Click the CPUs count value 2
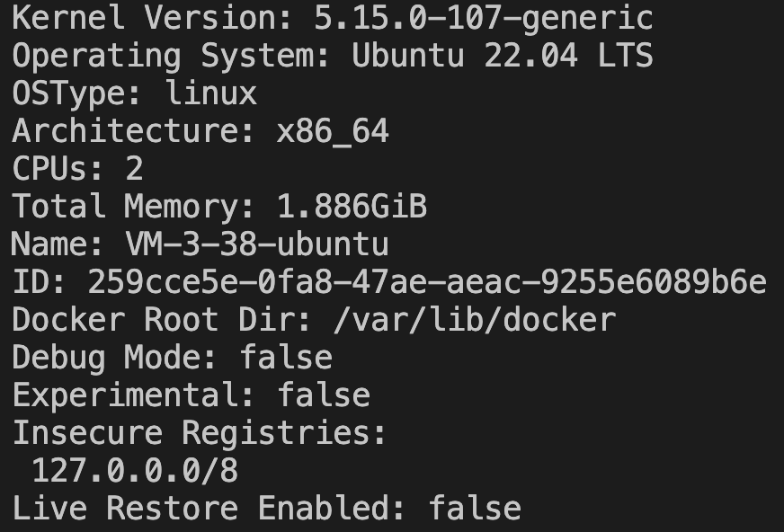784x532 pixels. click(135, 169)
